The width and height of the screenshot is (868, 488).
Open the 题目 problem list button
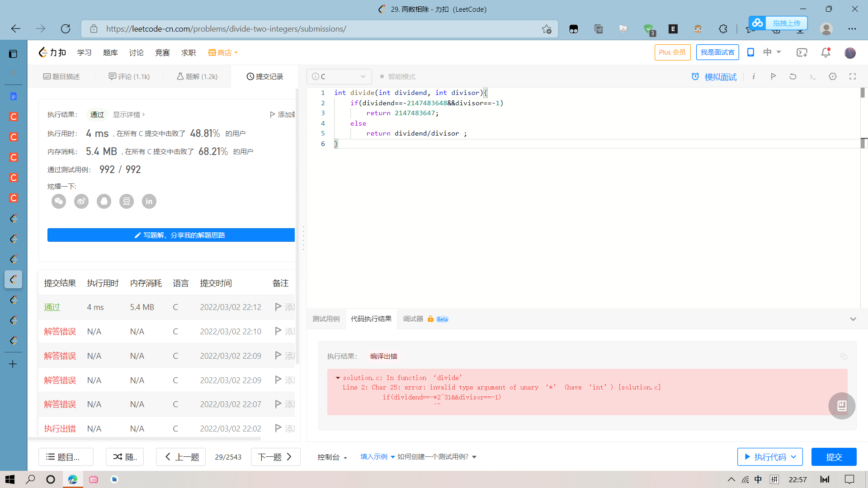tap(66, 457)
